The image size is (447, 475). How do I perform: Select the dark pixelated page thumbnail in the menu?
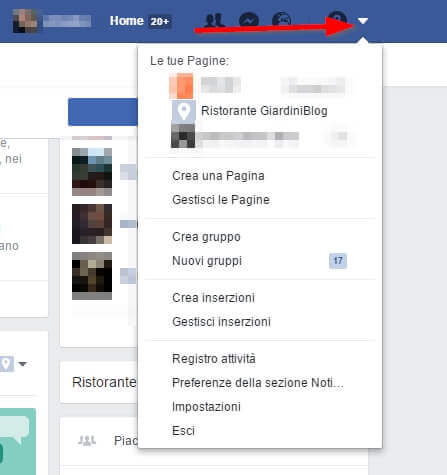[x=183, y=136]
